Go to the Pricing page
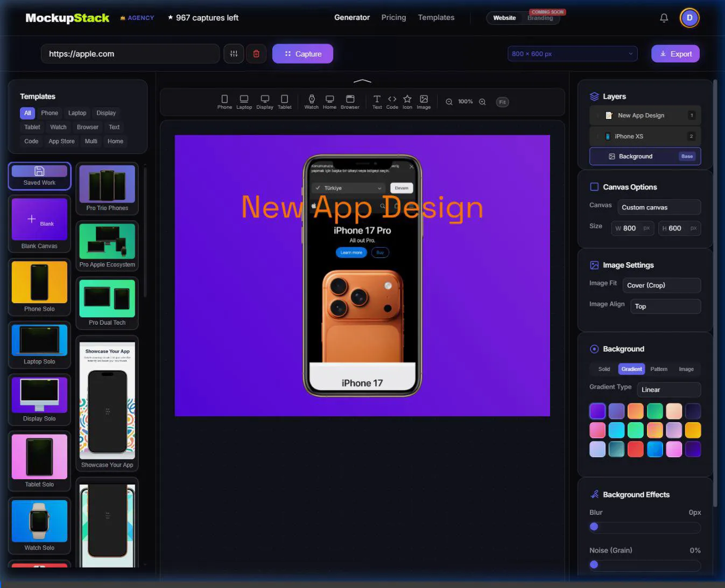 [393, 17]
